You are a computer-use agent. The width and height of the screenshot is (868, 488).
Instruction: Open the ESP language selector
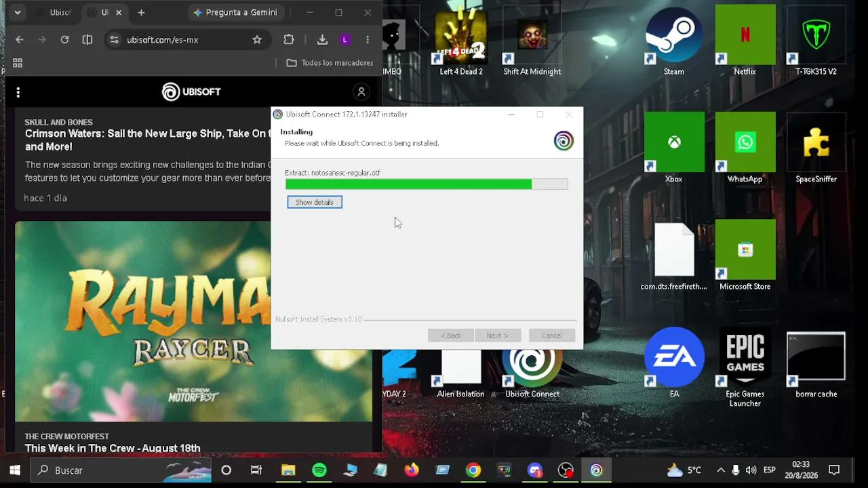(x=770, y=470)
